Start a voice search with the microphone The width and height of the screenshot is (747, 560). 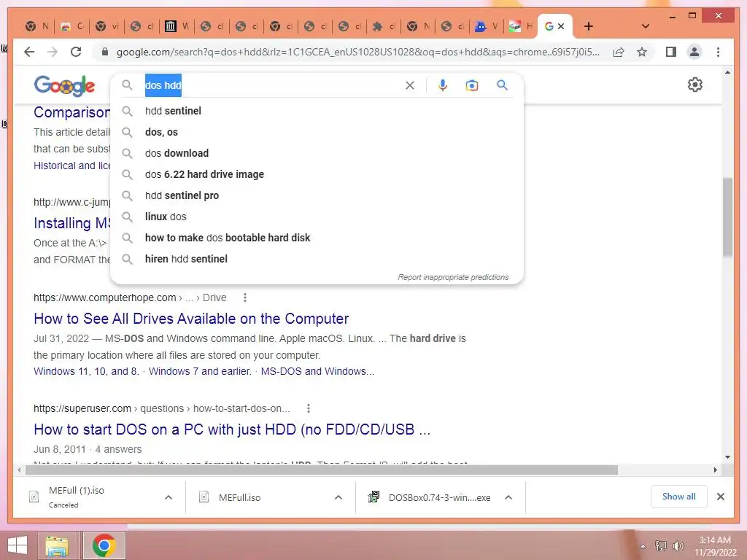pyautogui.click(x=443, y=85)
